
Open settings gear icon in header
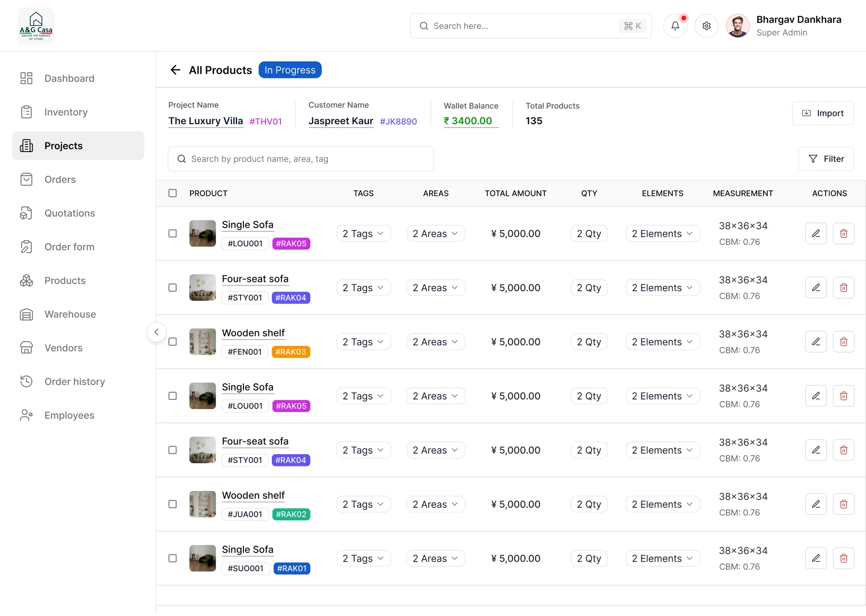coord(706,26)
